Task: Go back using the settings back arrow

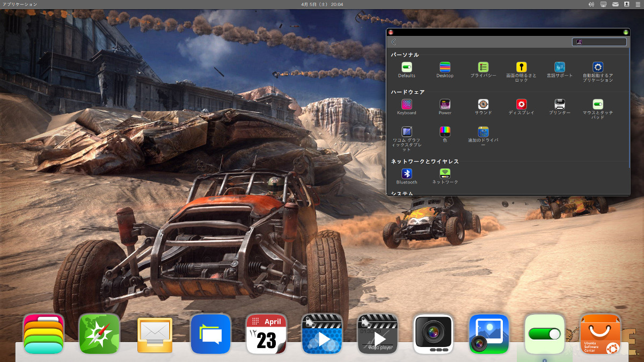Action: [x=393, y=42]
